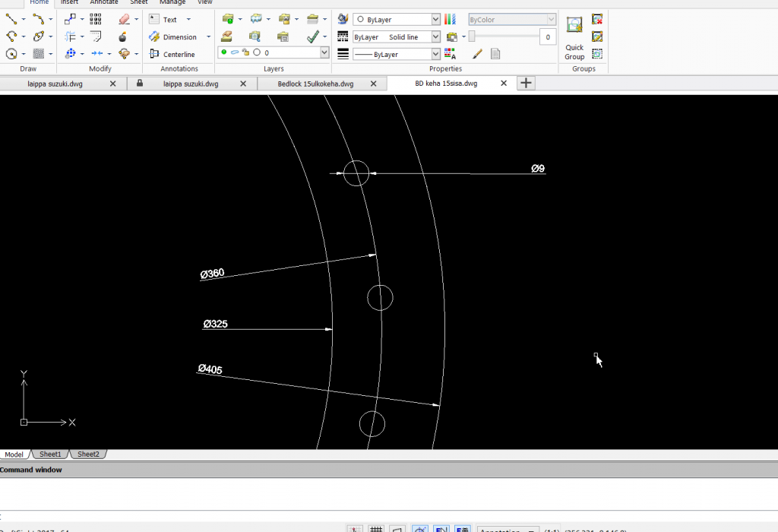Switch to the Sheet2 layout tab
The width and height of the screenshot is (778, 532).
[88, 454]
